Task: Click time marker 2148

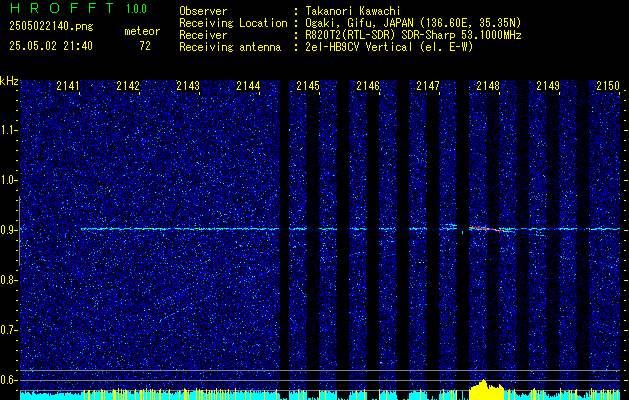Action: tap(488, 86)
